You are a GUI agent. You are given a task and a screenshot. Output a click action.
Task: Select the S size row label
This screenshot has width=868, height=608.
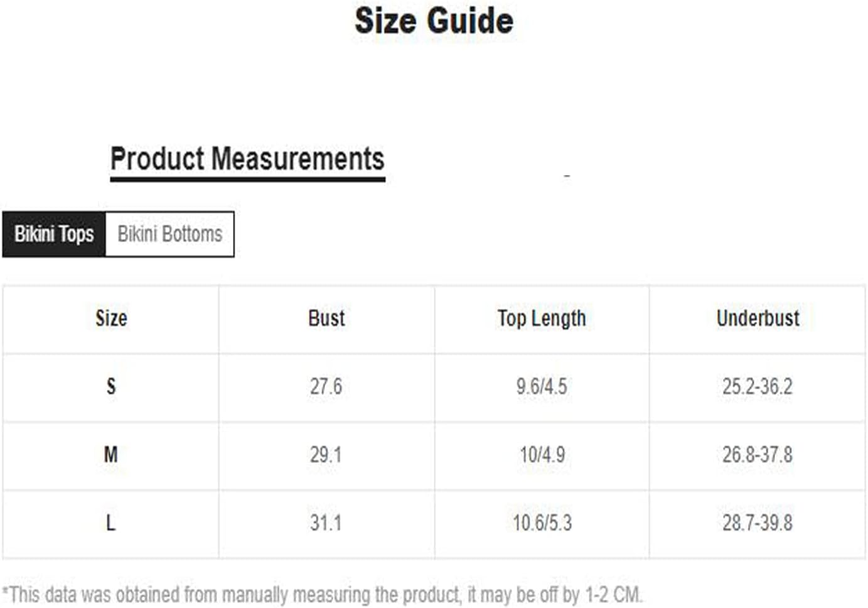tap(111, 386)
